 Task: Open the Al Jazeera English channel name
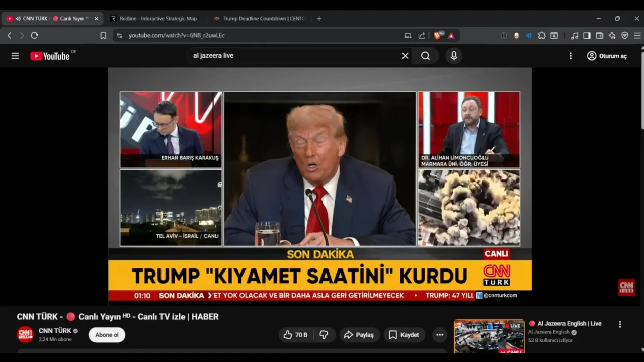point(549,332)
